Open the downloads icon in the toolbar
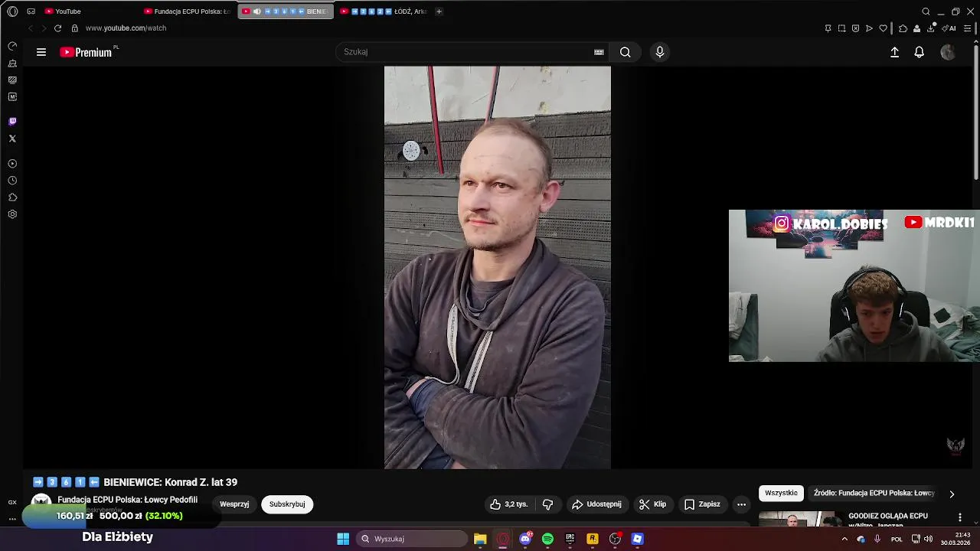 tap(931, 28)
